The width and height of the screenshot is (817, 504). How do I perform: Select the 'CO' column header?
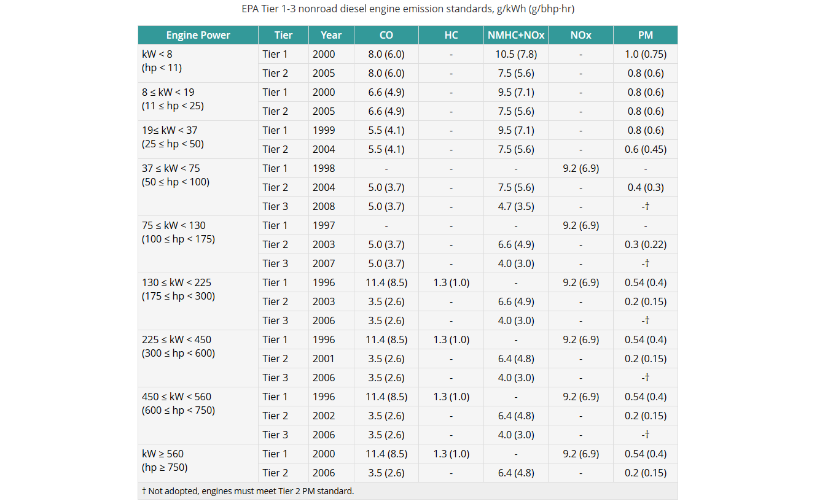(x=386, y=35)
